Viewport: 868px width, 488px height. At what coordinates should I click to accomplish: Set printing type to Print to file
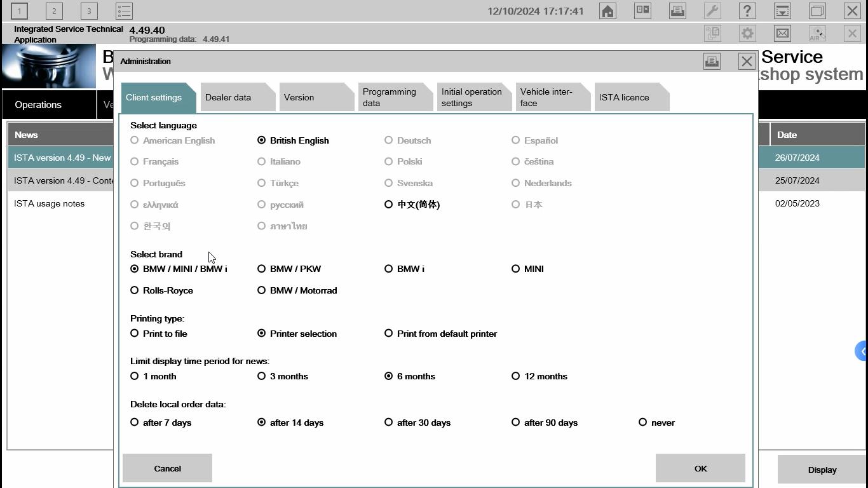click(158, 334)
